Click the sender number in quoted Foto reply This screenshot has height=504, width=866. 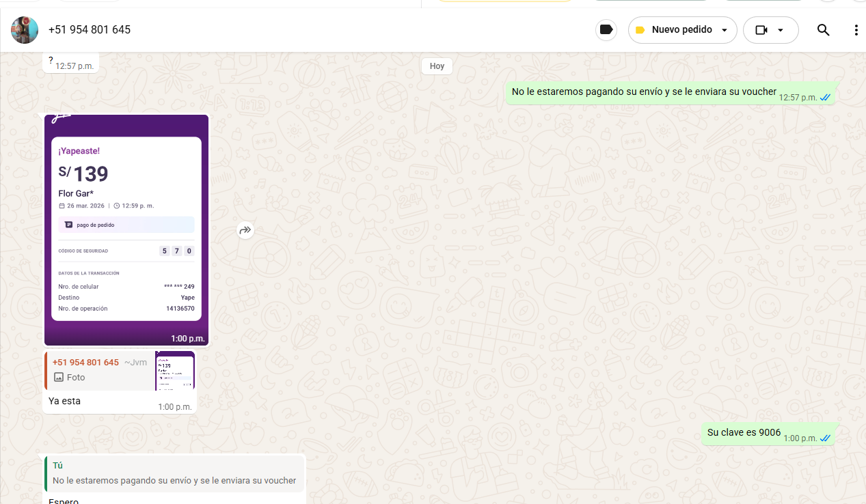tap(85, 362)
